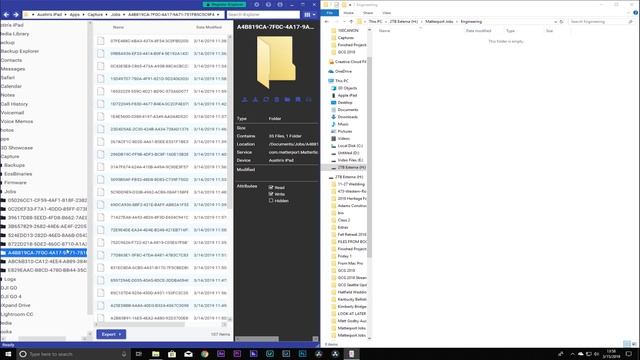Open the dropdown arrow before Jobs breadcrumb
This screenshot has width=640, height=360.
107,15
